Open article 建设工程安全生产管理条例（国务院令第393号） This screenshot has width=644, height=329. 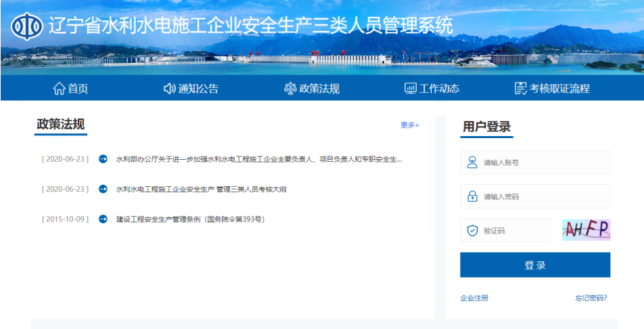click(191, 219)
